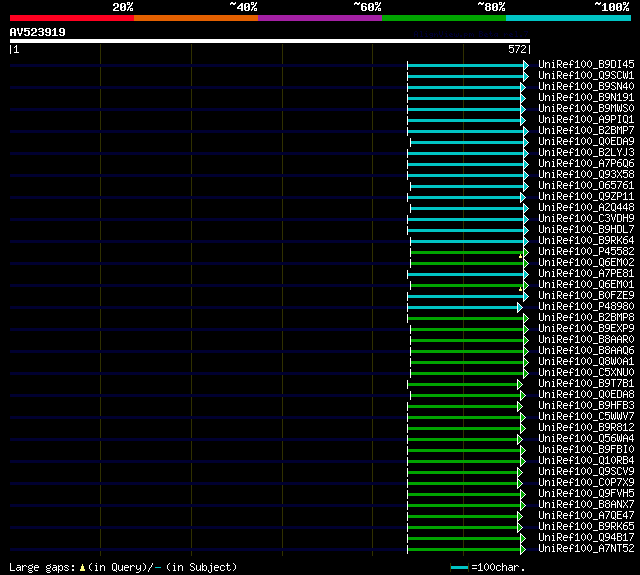
Task: Click the cyan ~100% identity color segment
Action: [x=568, y=18]
